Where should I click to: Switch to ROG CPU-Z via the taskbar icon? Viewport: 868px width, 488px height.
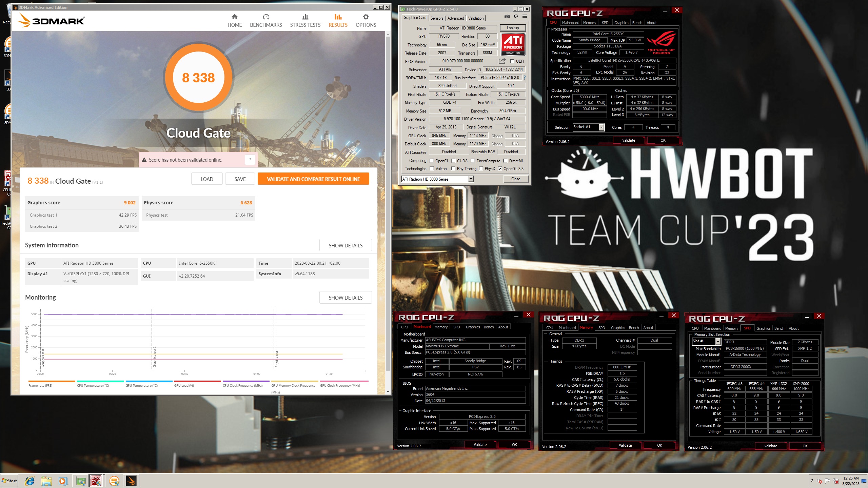point(96,481)
